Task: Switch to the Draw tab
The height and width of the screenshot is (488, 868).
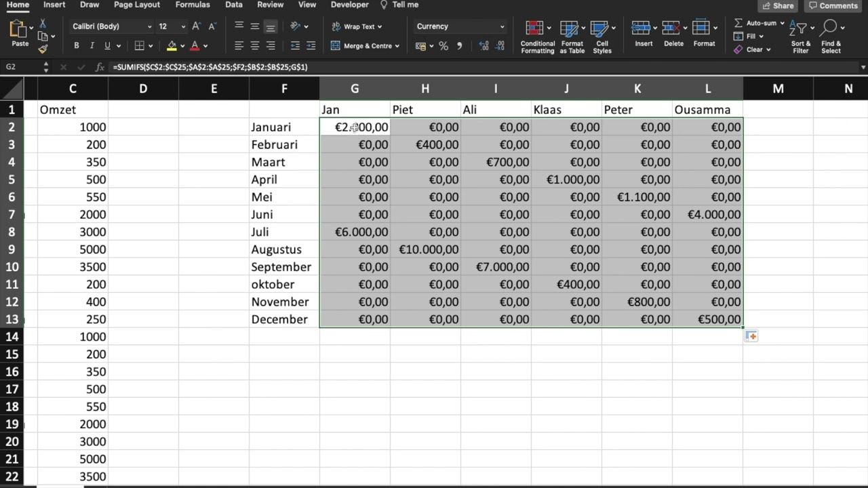Action: click(x=90, y=5)
